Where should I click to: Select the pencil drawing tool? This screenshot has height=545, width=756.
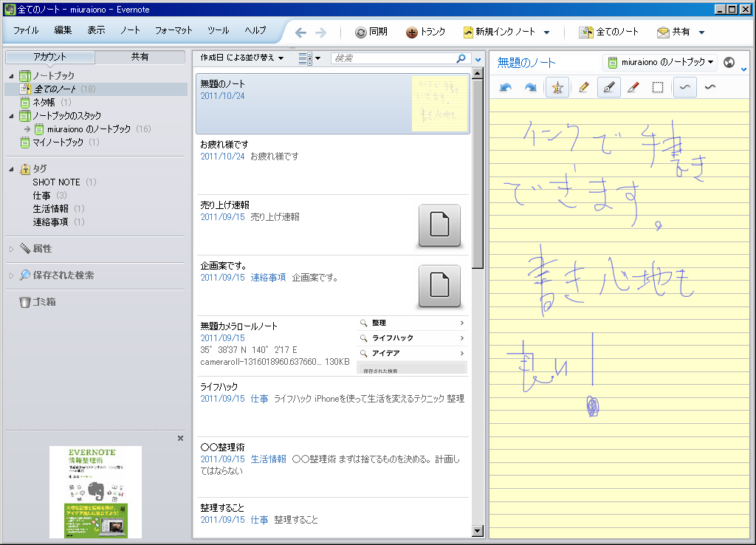pyautogui.click(x=584, y=87)
